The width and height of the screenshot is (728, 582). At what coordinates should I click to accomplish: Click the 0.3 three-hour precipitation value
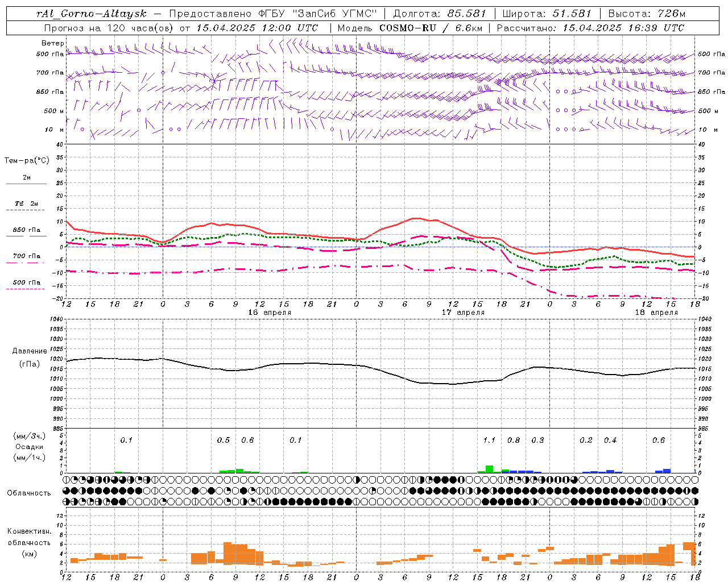click(537, 440)
